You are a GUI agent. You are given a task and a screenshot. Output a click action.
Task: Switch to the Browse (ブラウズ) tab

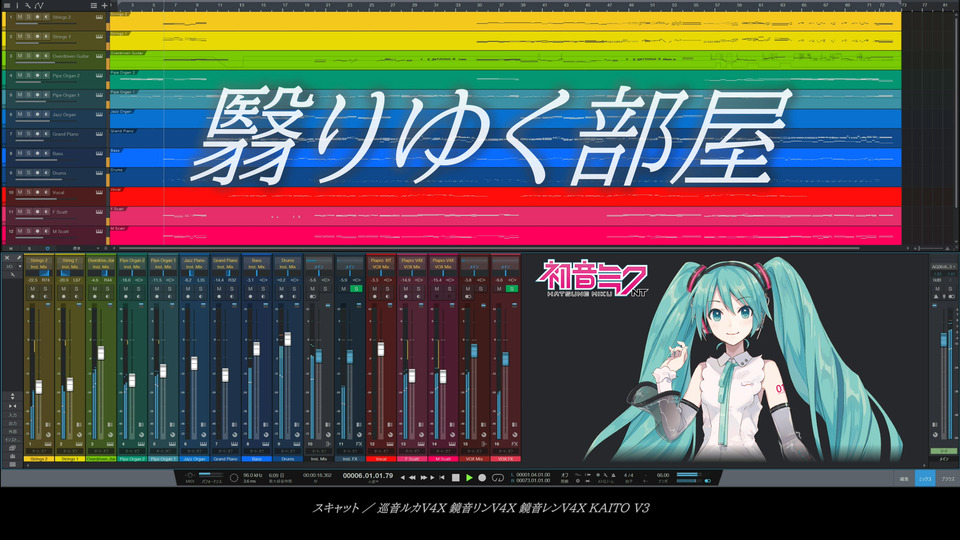(x=948, y=479)
